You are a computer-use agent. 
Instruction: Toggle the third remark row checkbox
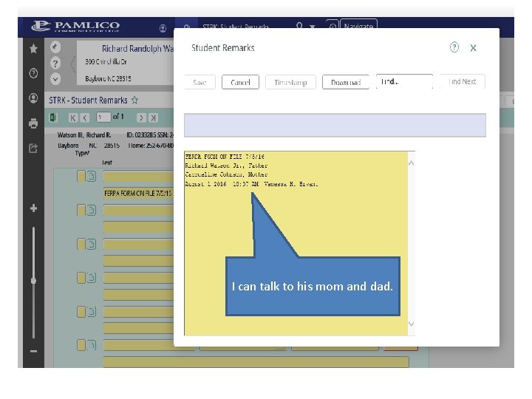(81, 244)
